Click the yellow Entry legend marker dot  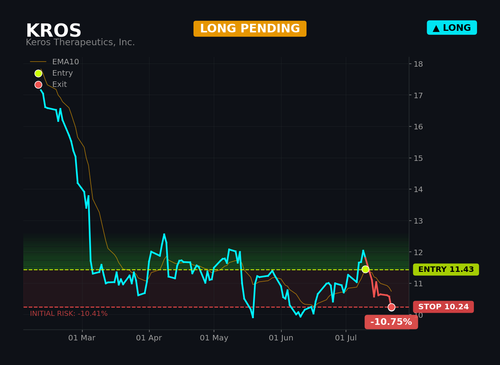(x=38, y=73)
